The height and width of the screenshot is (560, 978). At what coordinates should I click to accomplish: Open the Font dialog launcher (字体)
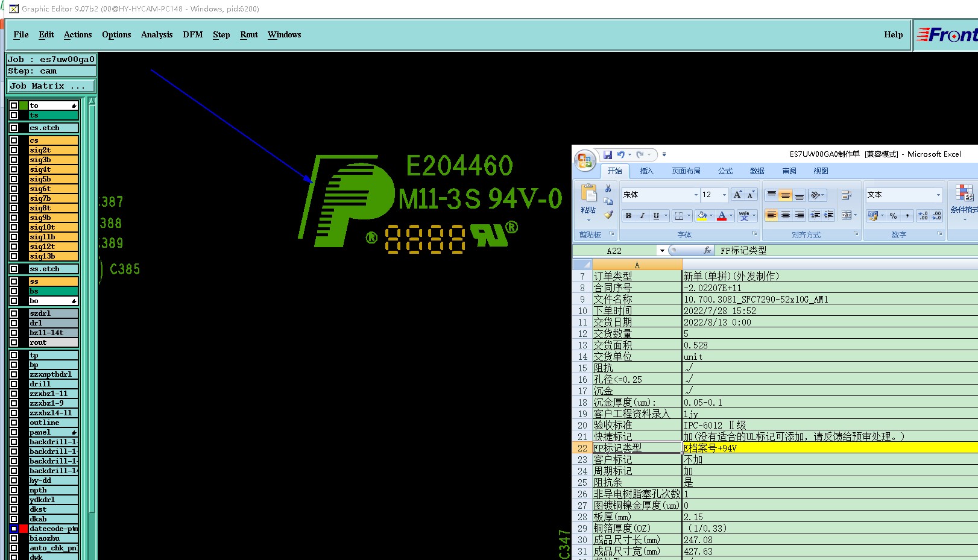tap(754, 233)
